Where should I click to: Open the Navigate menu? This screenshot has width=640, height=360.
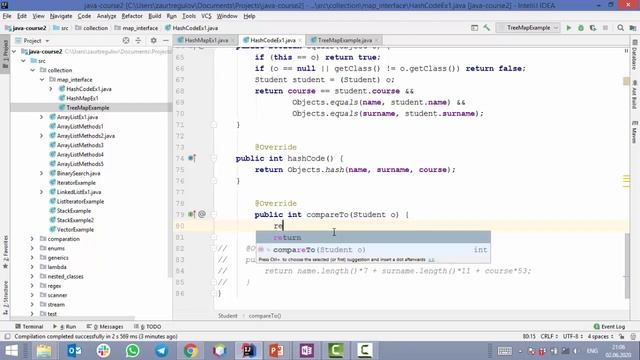point(61,16)
